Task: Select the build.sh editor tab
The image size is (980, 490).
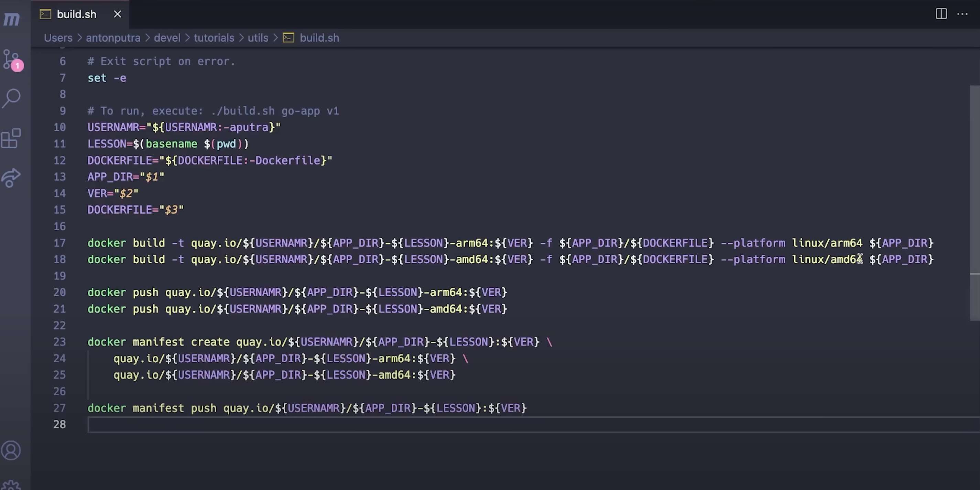Action: point(76,14)
